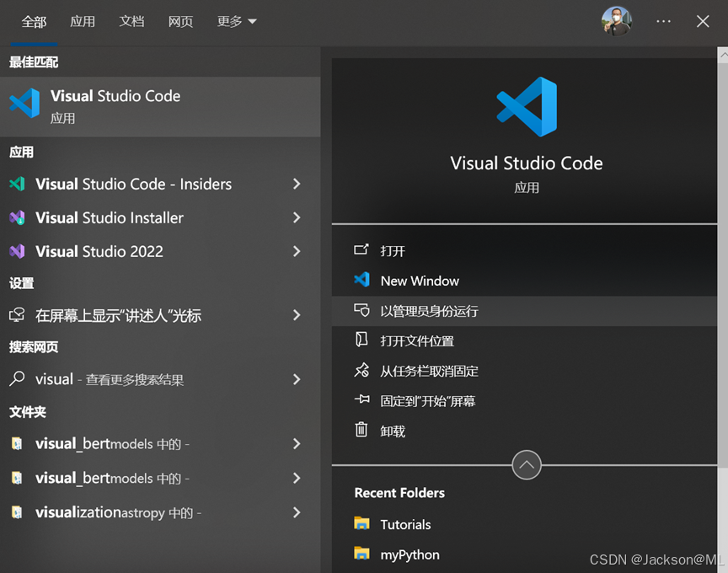This screenshot has width=728, height=573.
Task: Select 以管理员身份运行
Action: coord(525,311)
